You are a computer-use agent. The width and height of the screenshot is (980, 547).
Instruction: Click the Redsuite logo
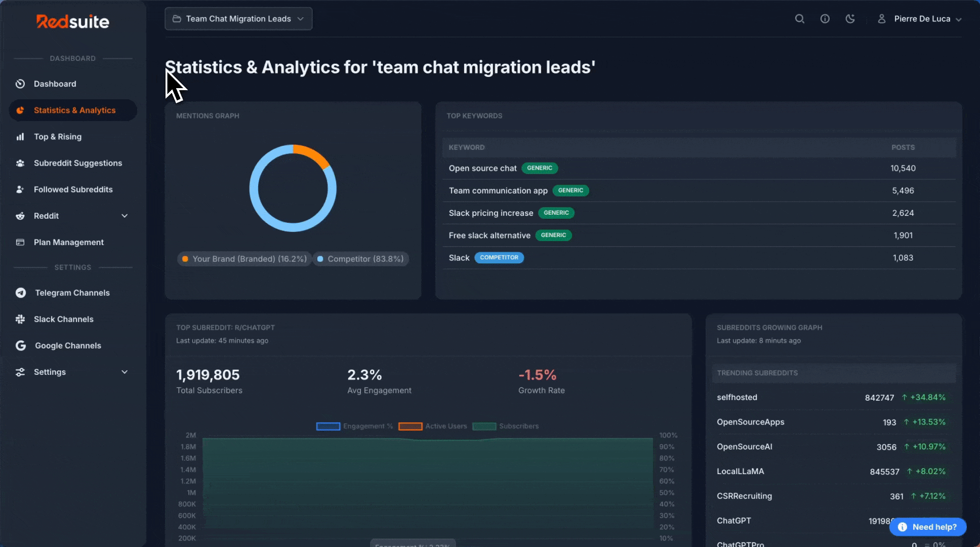pos(72,21)
